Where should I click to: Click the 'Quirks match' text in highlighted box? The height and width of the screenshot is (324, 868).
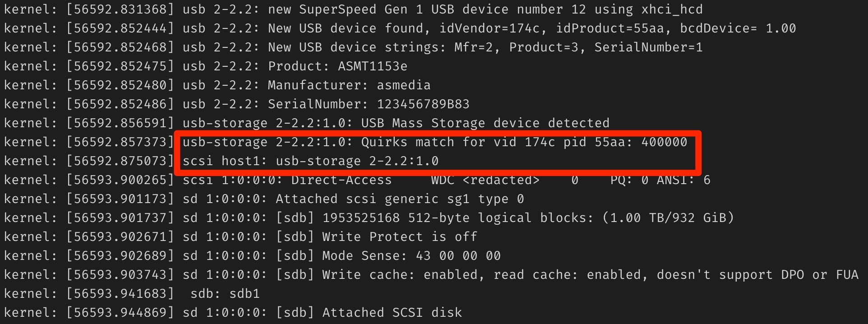407,142
